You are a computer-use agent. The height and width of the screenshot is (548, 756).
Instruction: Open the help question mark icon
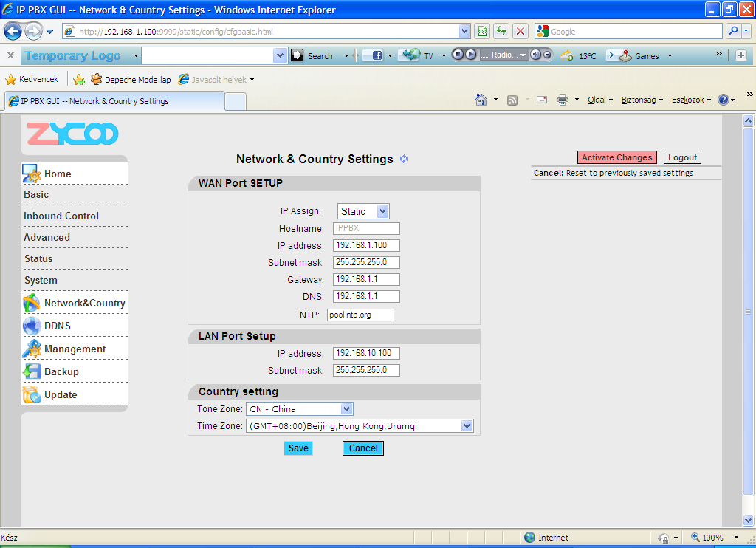[724, 100]
